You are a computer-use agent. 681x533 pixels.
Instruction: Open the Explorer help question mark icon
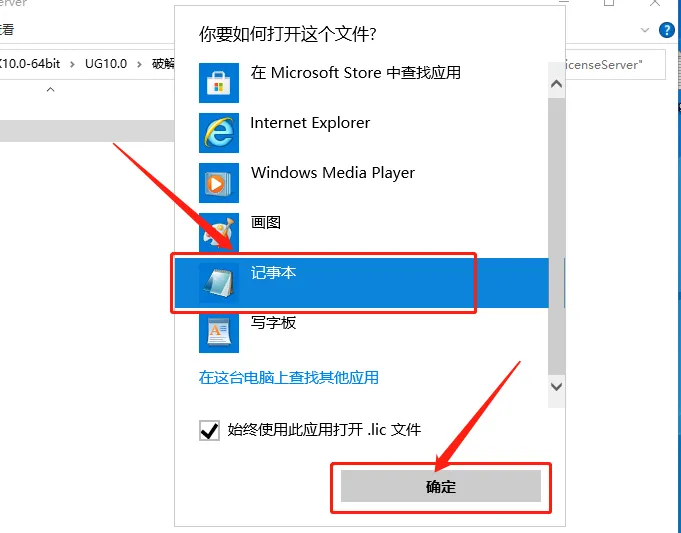point(667,30)
